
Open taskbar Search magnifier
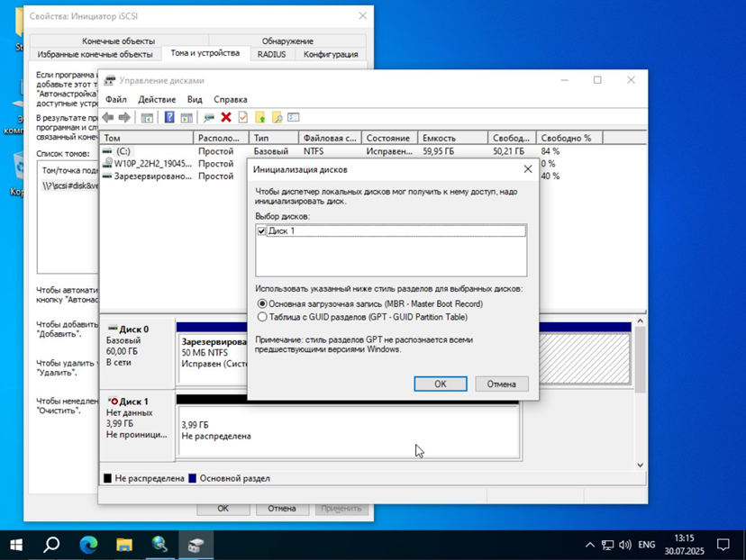click(x=51, y=545)
